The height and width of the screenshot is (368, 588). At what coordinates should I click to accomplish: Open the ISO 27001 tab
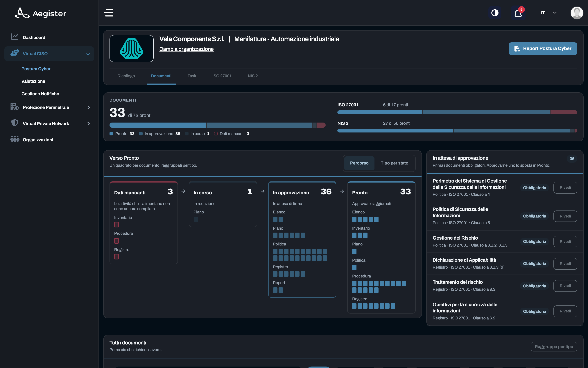click(x=222, y=76)
